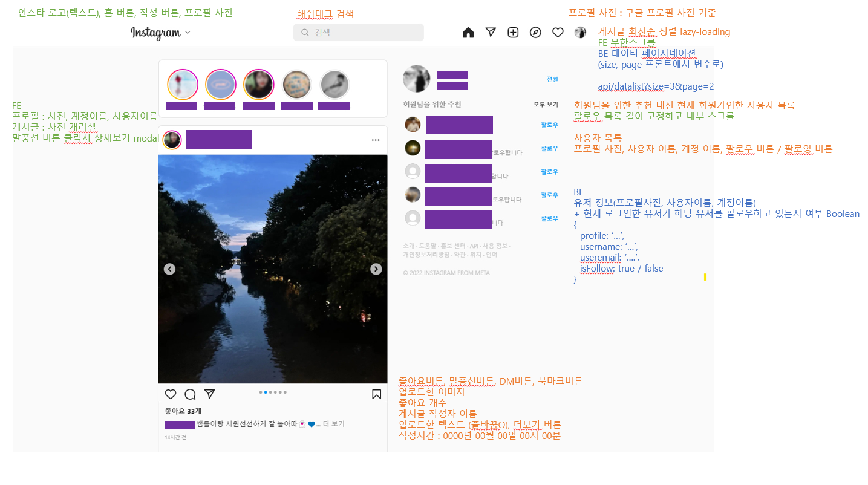Open the 도움말 footer link
This screenshot has width=868, height=485.
428,246
